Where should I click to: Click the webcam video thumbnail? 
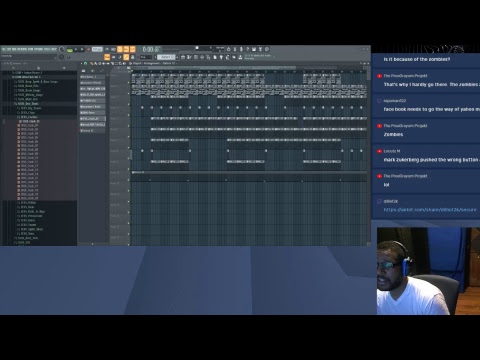[x=428, y=271]
